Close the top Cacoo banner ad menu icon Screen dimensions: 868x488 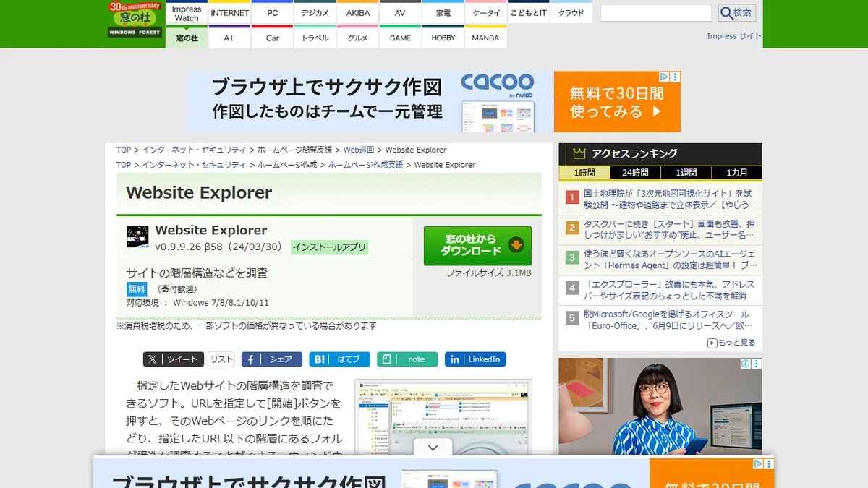(x=676, y=77)
